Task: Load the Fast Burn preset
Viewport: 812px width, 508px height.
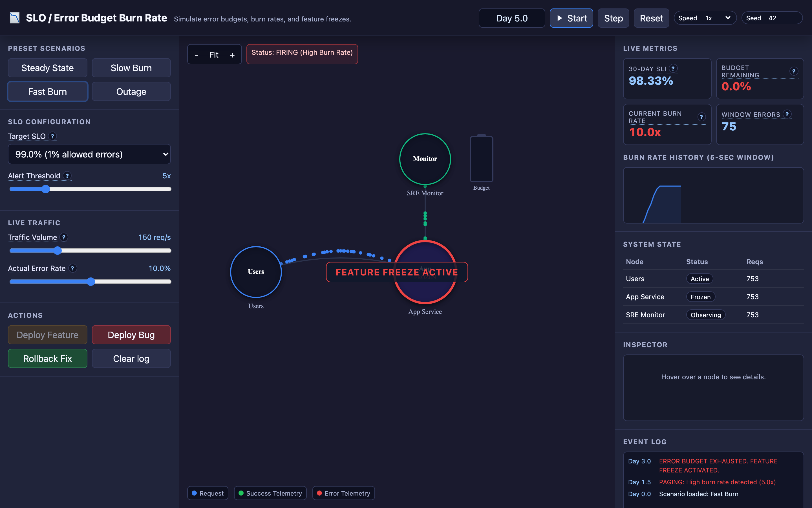Action: click(x=48, y=91)
